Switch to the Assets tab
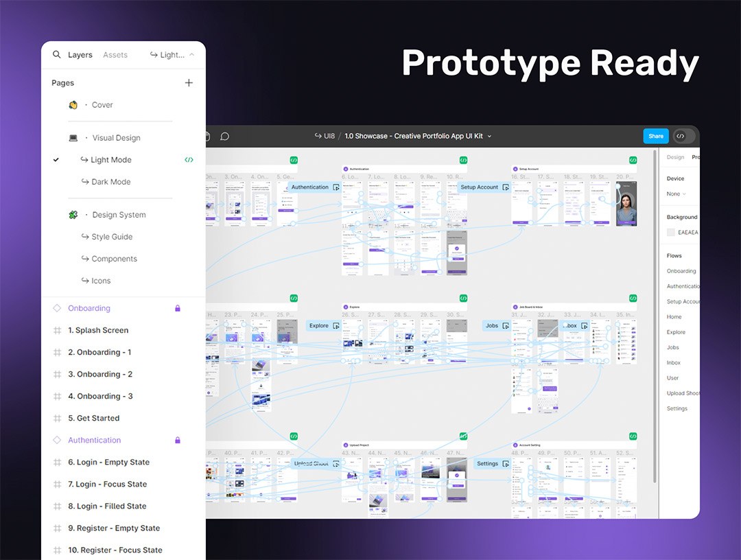741x560 pixels. pos(115,55)
